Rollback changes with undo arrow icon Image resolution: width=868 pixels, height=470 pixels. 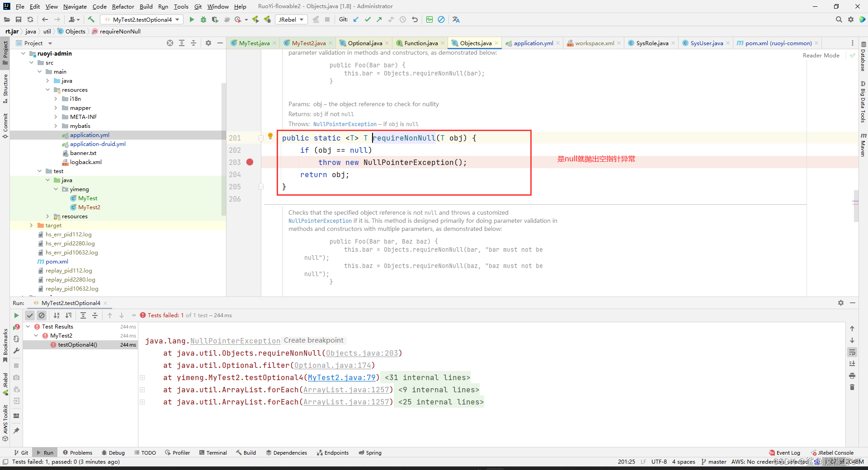point(415,19)
